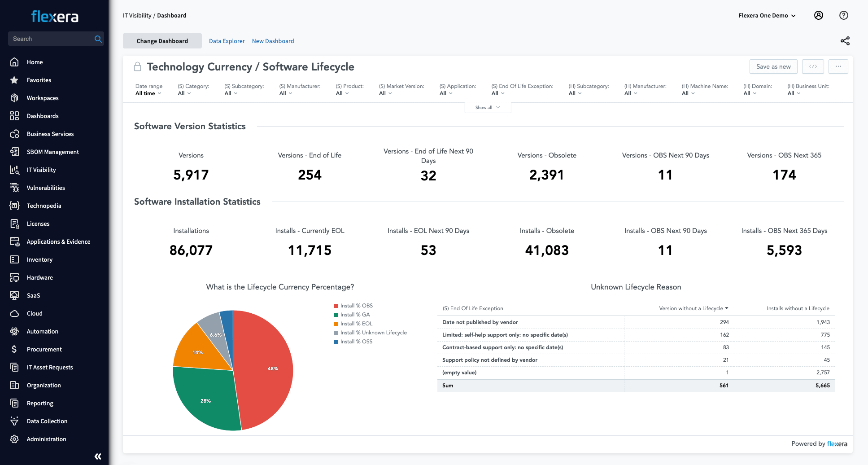Click the share icon at top right
868x465 pixels.
pyautogui.click(x=845, y=41)
